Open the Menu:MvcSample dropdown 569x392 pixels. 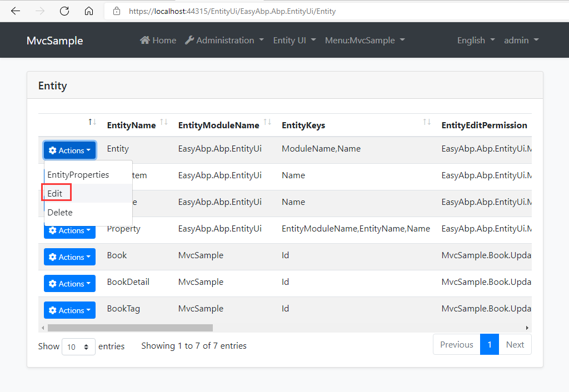point(365,40)
